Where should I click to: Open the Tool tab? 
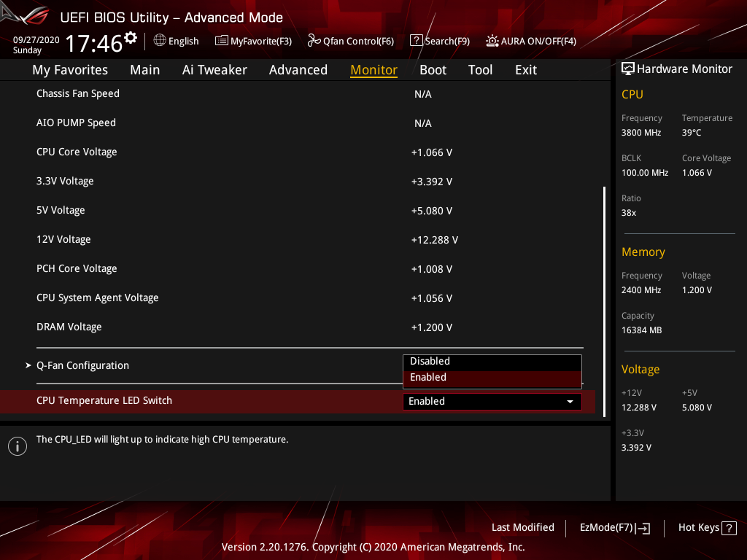point(480,70)
